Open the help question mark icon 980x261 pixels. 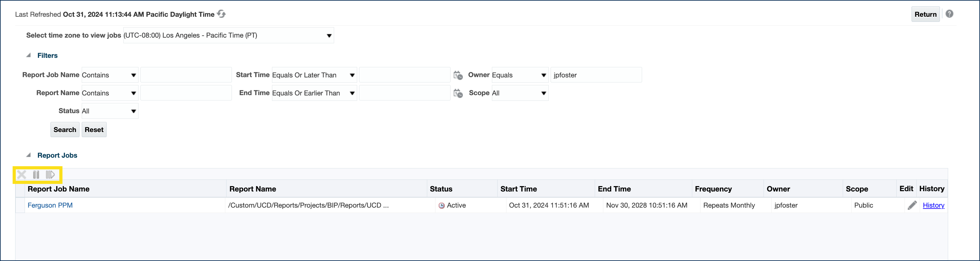coord(949,14)
